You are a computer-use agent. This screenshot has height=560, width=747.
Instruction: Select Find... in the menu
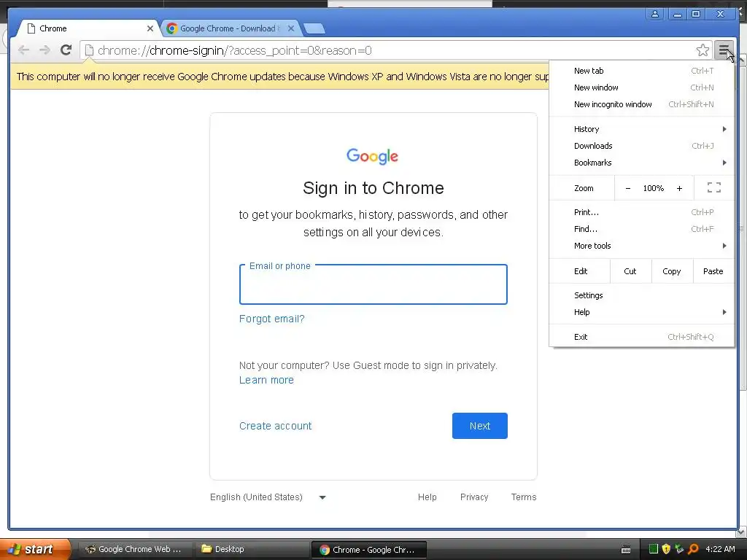(641, 228)
